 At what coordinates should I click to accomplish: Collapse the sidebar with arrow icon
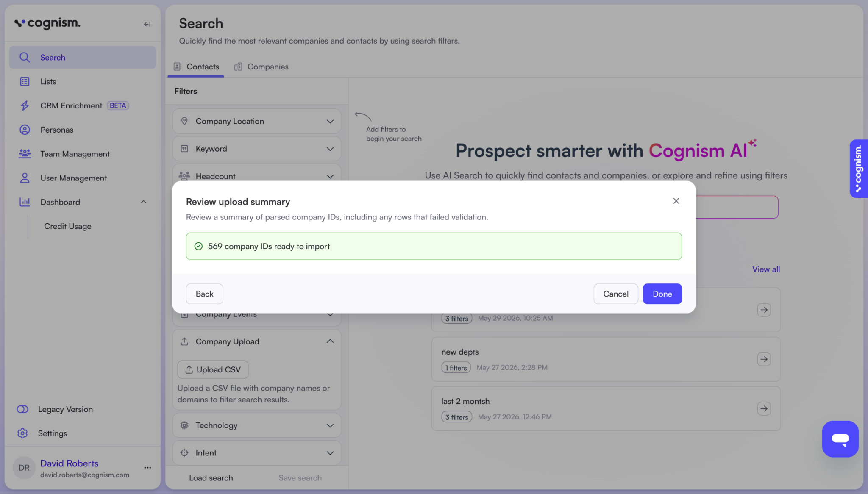(147, 24)
